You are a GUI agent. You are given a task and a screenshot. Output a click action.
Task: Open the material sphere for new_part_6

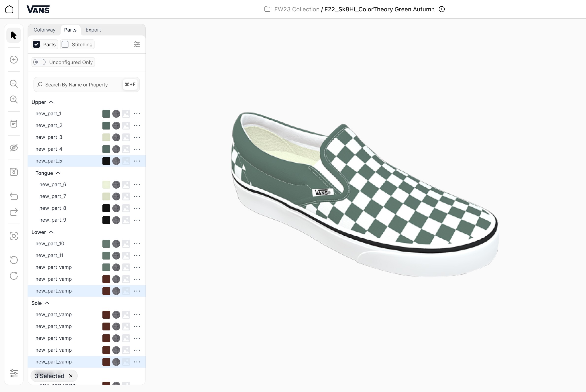click(x=116, y=185)
